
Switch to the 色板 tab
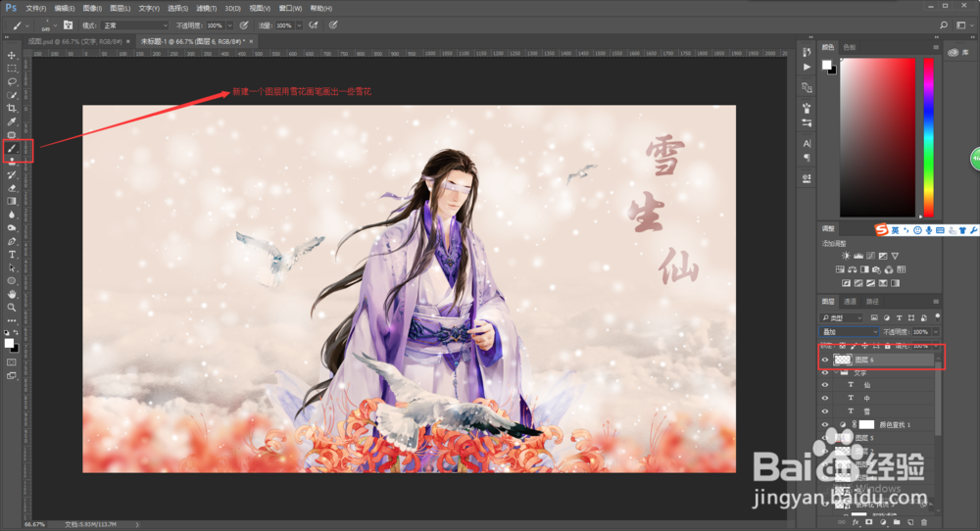point(850,47)
